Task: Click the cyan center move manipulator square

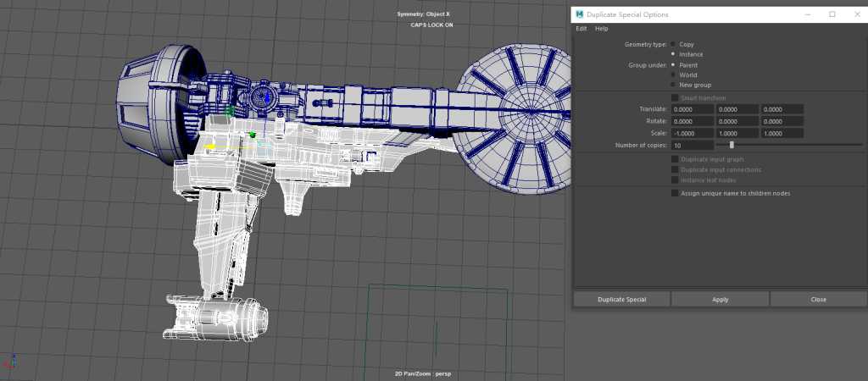Action: coord(264,147)
